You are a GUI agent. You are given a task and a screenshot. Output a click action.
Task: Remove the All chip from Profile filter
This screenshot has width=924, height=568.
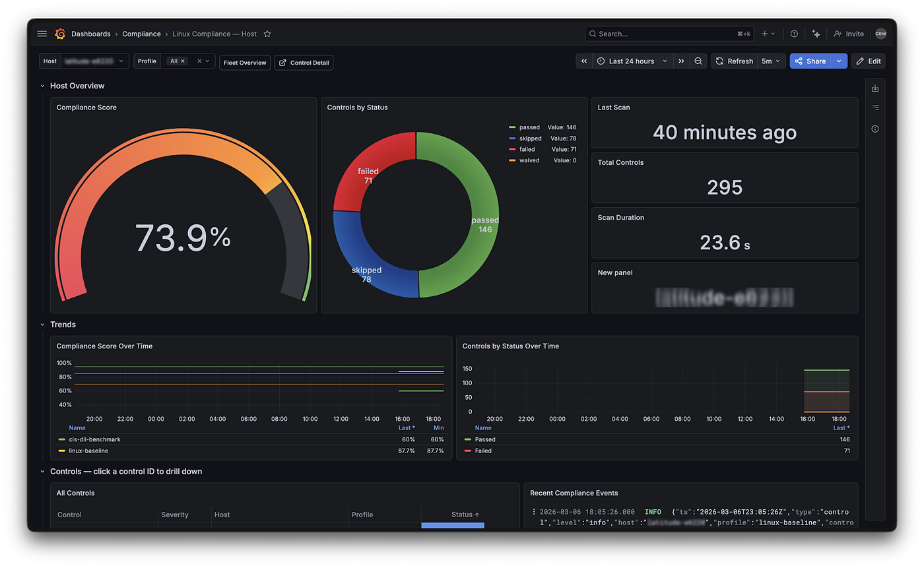click(x=183, y=61)
